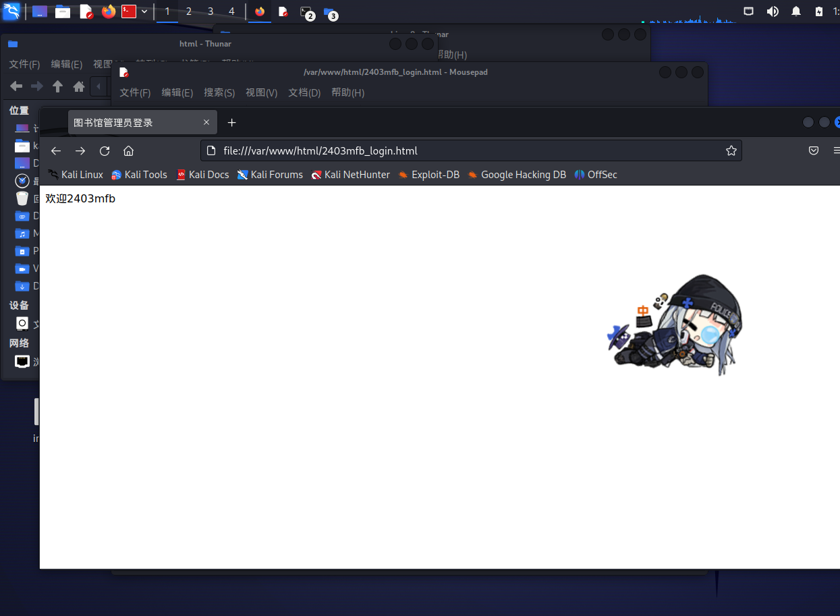
Task: Open the notifications bell icon
Action: pos(796,11)
